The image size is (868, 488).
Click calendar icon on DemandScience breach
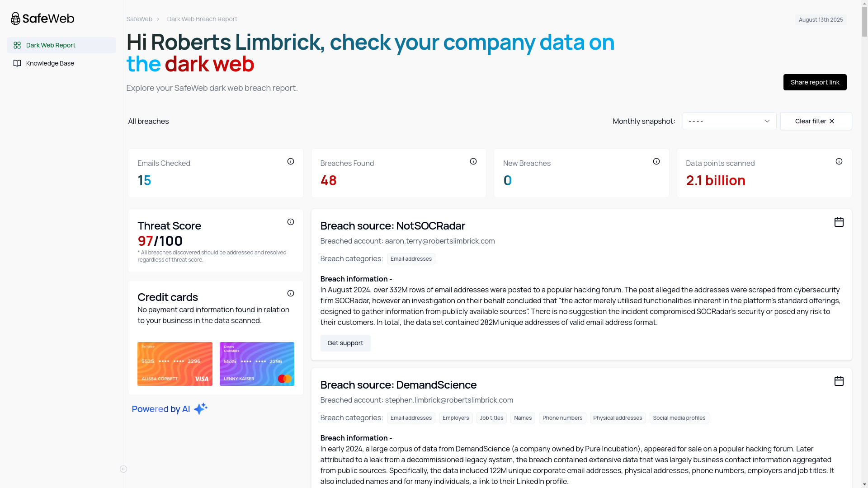(839, 381)
